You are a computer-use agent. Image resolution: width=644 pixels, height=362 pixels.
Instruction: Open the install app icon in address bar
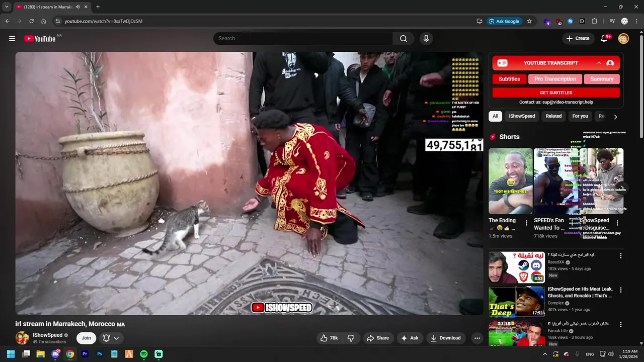pos(479,21)
